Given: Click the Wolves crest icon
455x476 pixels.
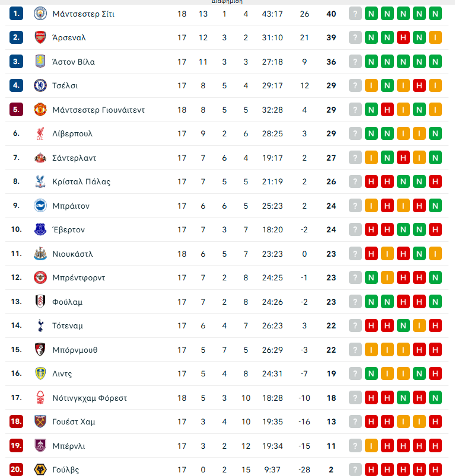Looking at the screenshot, I should 40,469.
